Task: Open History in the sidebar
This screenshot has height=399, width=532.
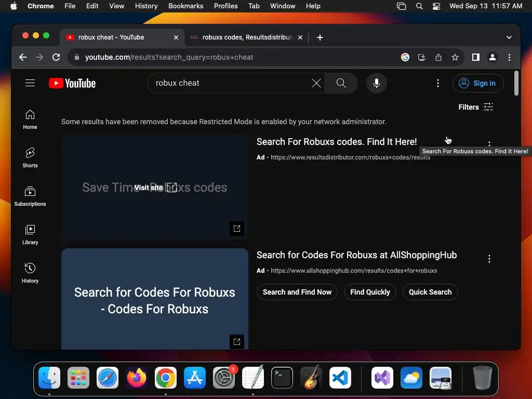Action: [30, 273]
